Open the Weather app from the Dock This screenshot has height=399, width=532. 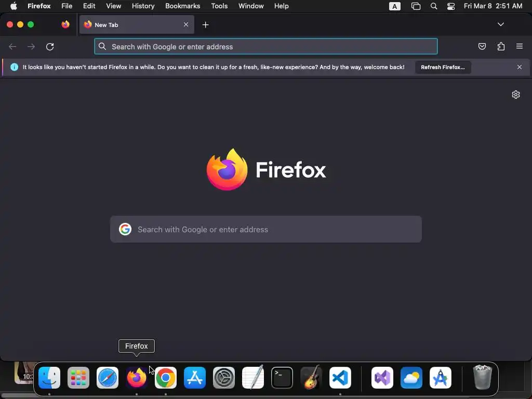pos(411,378)
